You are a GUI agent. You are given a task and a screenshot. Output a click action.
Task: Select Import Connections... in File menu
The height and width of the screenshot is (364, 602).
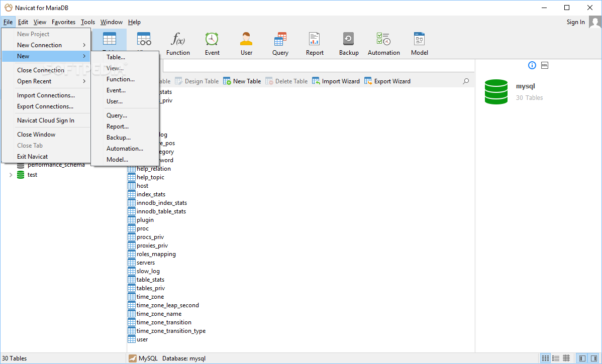point(46,95)
